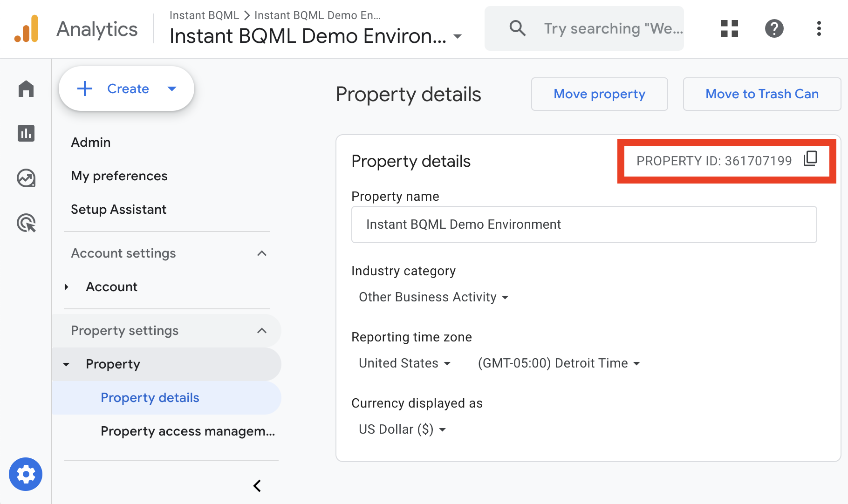Collapse the Account settings section
The image size is (848, 504).
[262, 253]
